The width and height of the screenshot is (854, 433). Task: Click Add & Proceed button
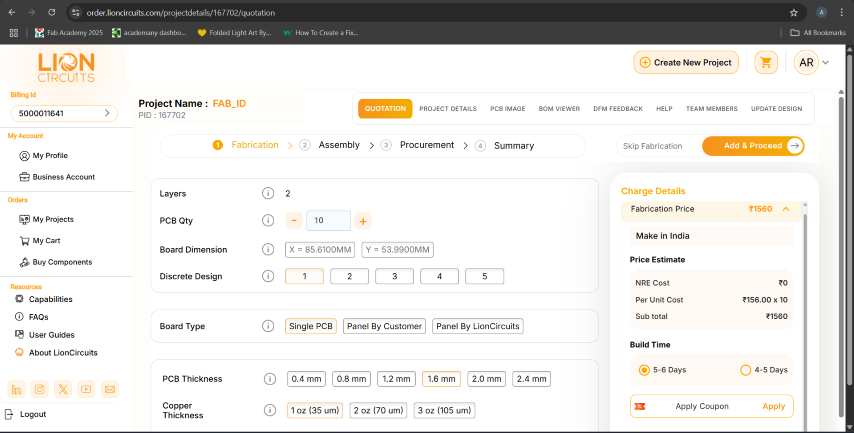click(753, 146)
